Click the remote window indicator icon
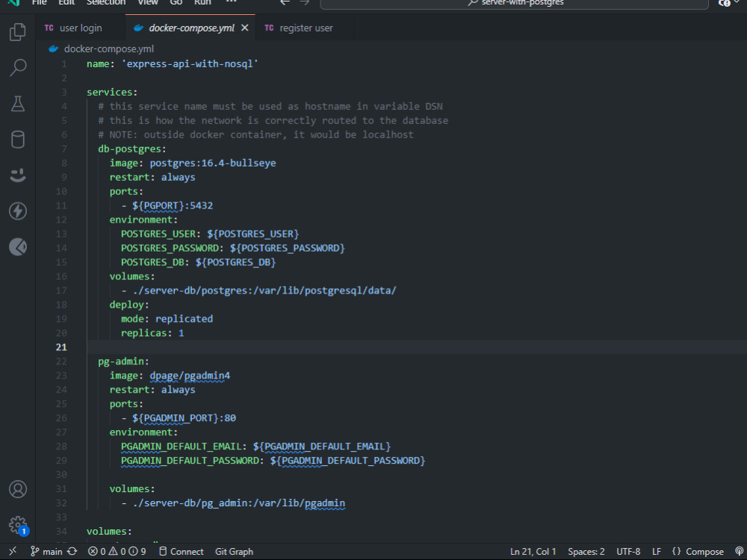This screenshot has width=747, height=560. (x=13, y=552)
